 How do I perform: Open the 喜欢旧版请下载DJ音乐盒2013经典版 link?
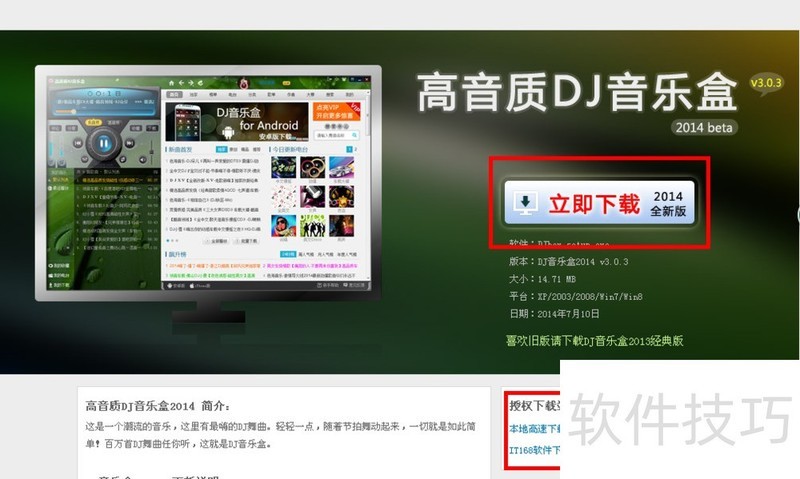coord(594,340)
